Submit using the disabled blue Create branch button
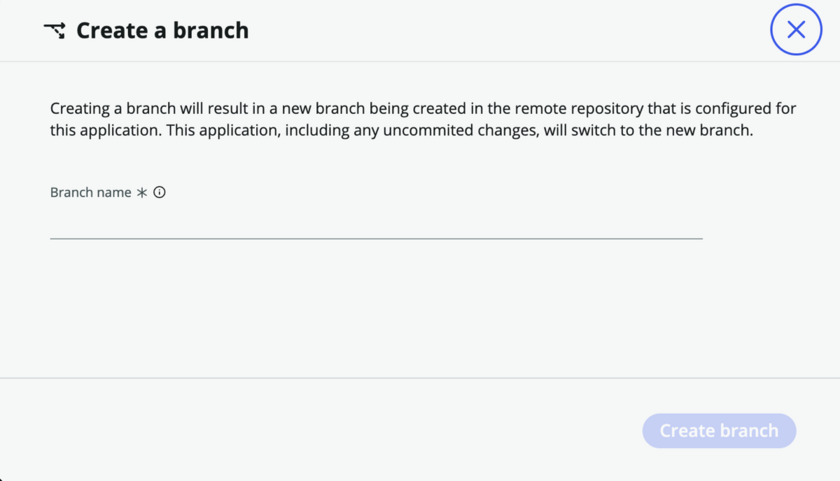 (719, 431)
